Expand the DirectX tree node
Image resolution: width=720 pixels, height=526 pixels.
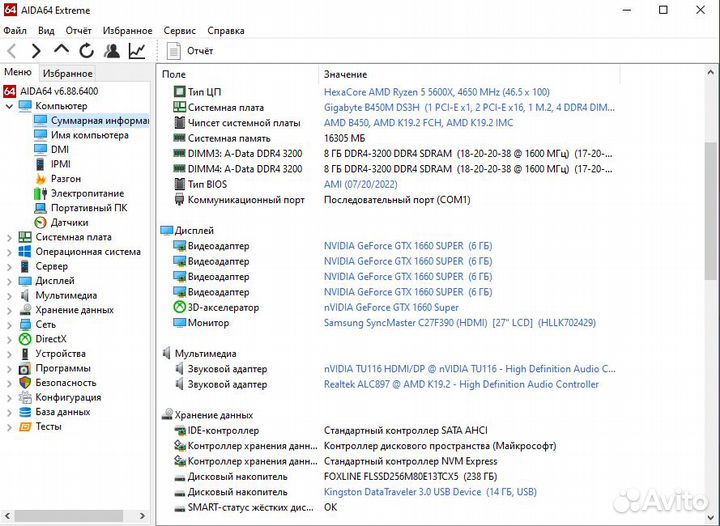pos(9,339)
